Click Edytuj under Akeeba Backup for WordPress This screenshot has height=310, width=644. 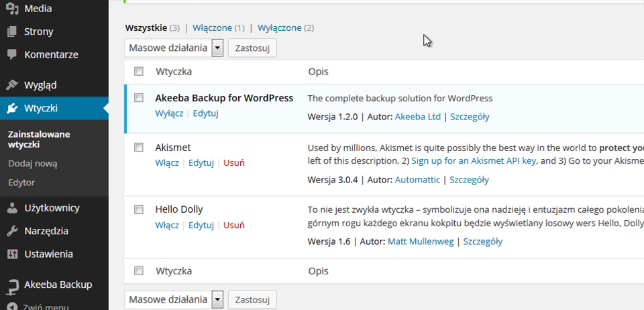point(205,113)
